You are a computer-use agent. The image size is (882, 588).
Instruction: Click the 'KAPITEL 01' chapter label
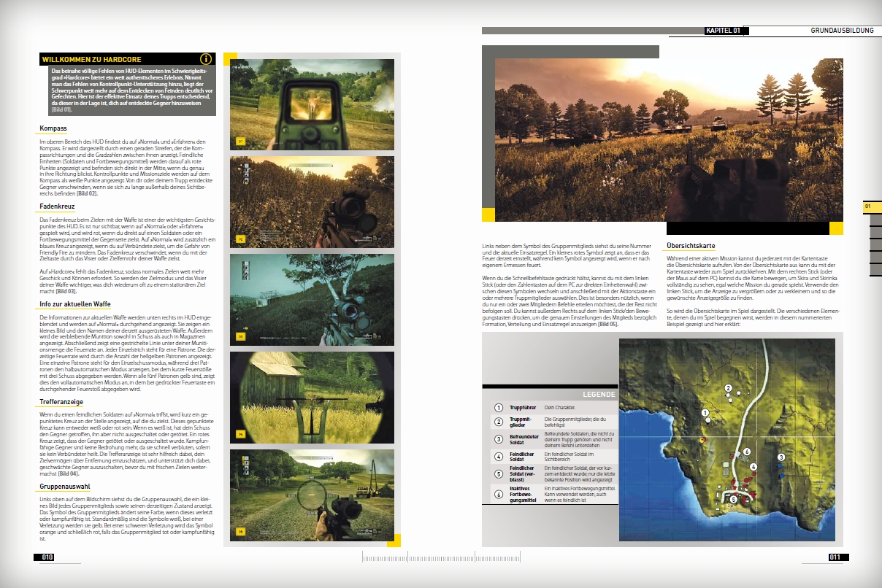point(723,31)
